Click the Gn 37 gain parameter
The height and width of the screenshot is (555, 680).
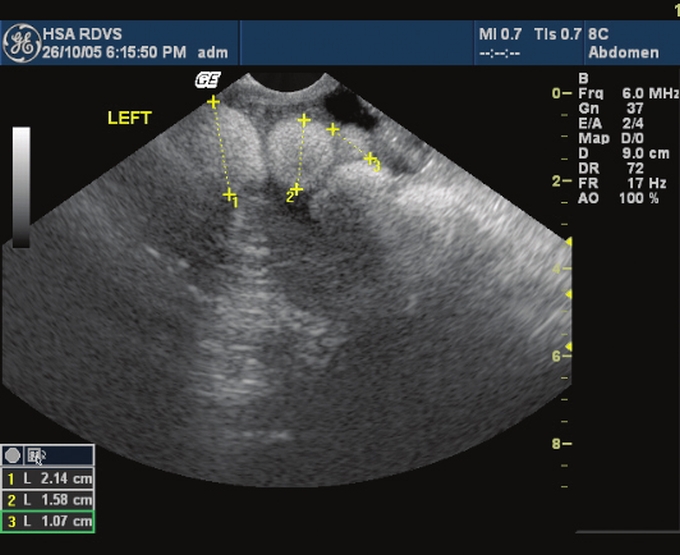pos(611,108)
